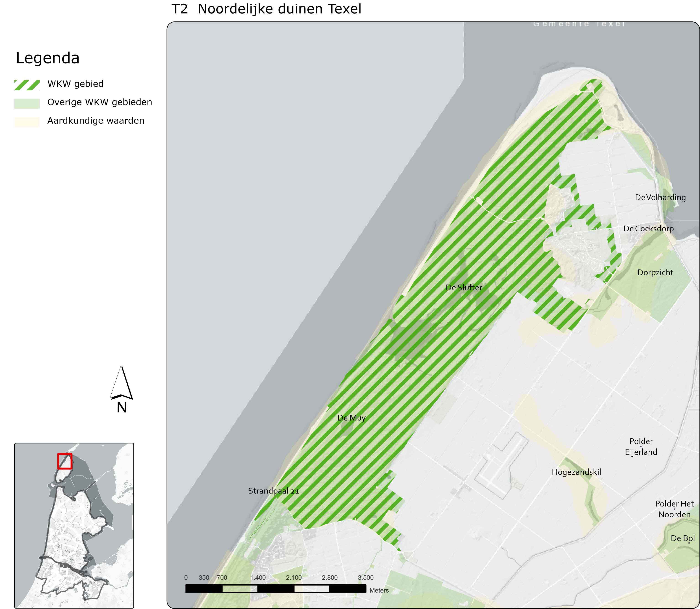Click the Polder Eijerland label
The height and width of the screenshot is (609, 700).
click(x=641, y=447)
